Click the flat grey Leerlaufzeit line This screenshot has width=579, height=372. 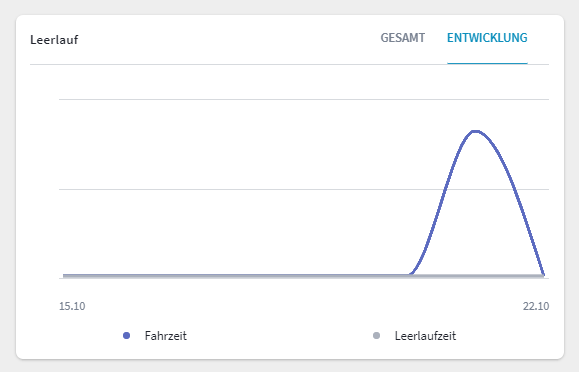pos(236,276)
